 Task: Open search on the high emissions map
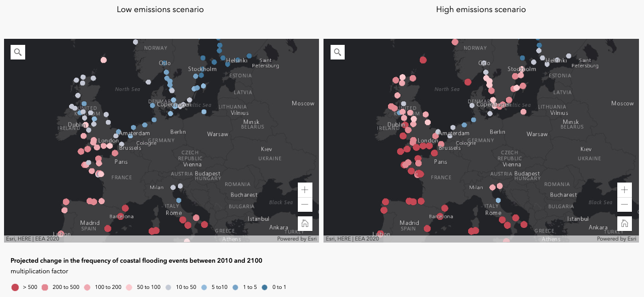coord(337,52)
